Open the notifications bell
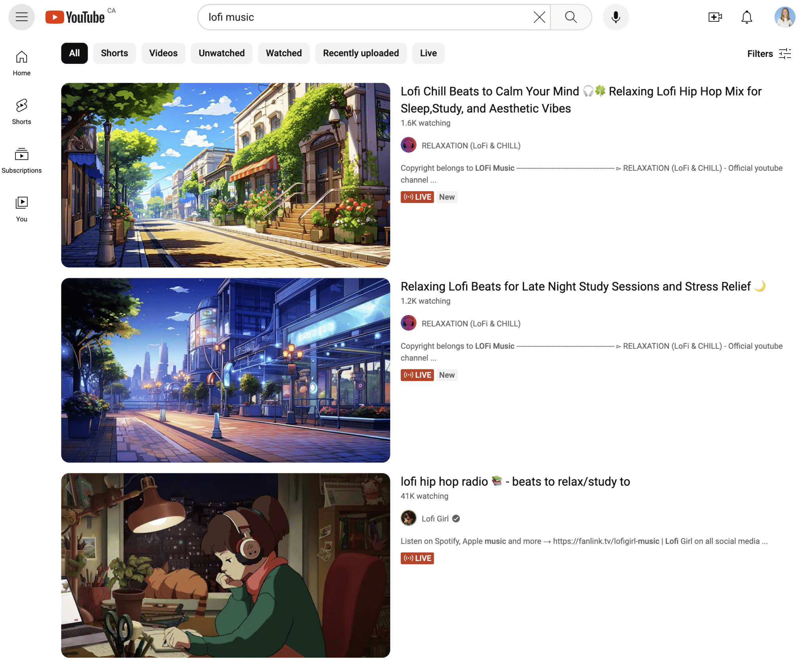Image resolution: width=812 pixels, height=662 pixels. (x=746, y=17)
